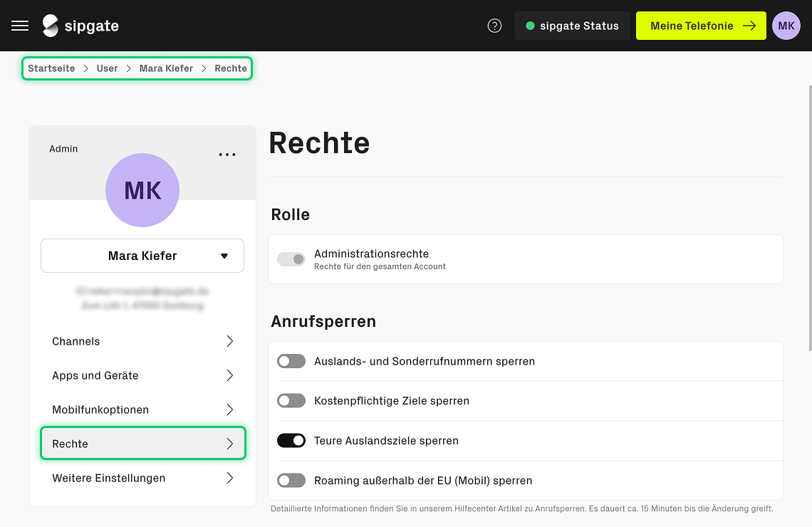Click the green sipgate Status indicator
The image size is (812, 527).
click(x=530, y=26)
